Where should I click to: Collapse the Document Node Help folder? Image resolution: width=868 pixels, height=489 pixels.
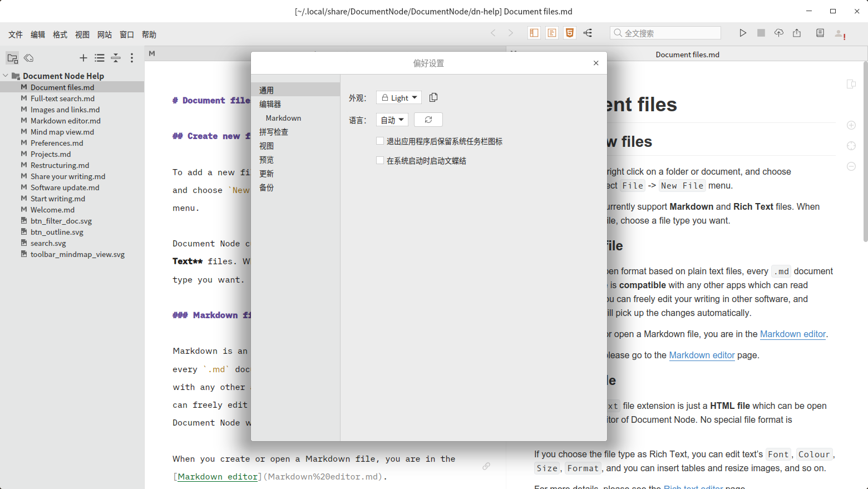click(x=6, y=76)
